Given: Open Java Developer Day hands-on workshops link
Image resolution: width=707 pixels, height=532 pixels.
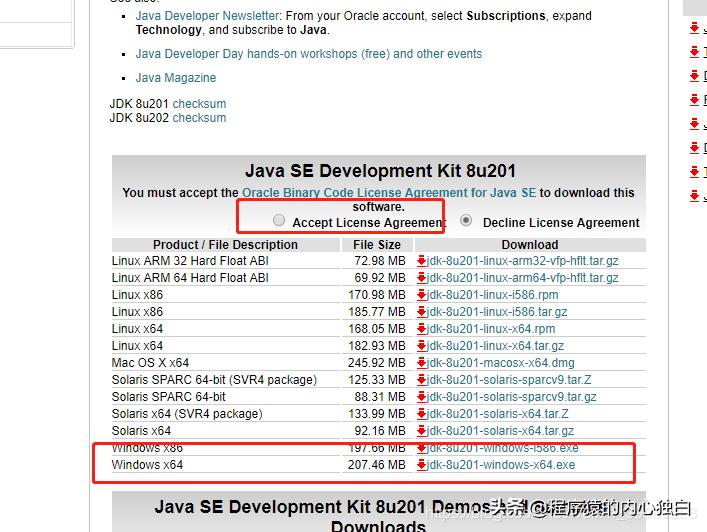Looking at the screenshot, I should click(308, 54).
